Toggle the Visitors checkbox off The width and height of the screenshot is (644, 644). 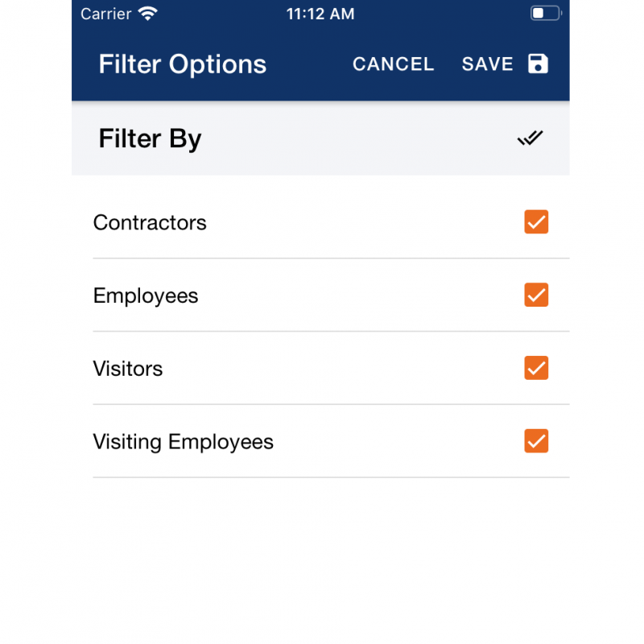(536, 368)
